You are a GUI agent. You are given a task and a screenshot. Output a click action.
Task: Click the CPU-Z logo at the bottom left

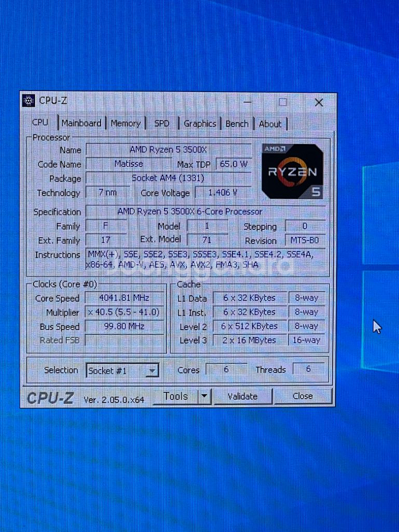click(x=50, y=398)
